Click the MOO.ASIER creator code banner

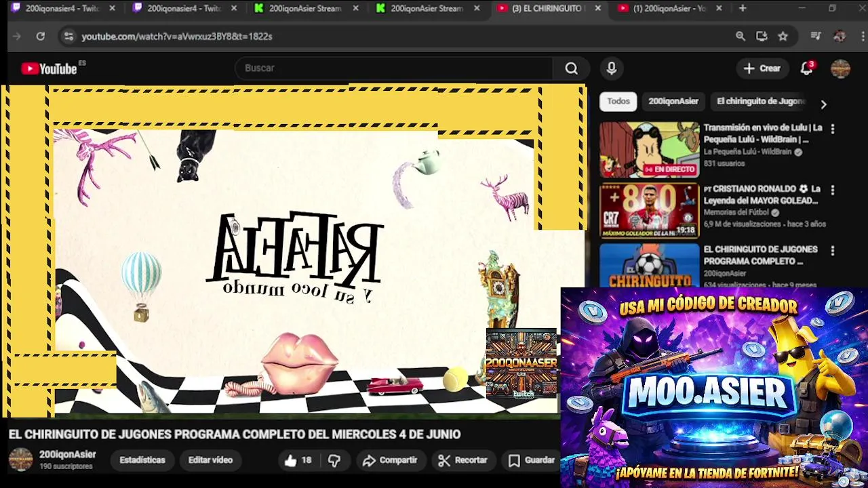[x=714, y=387]
